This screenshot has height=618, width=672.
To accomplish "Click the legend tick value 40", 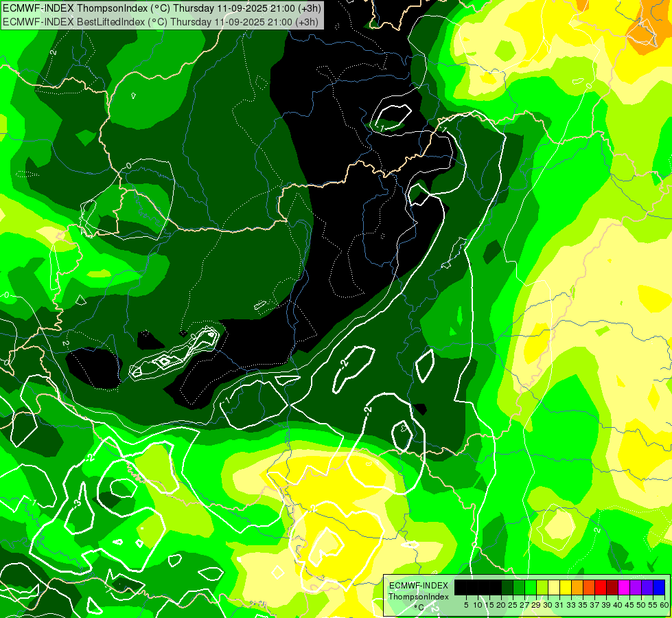I will [618, 605].
